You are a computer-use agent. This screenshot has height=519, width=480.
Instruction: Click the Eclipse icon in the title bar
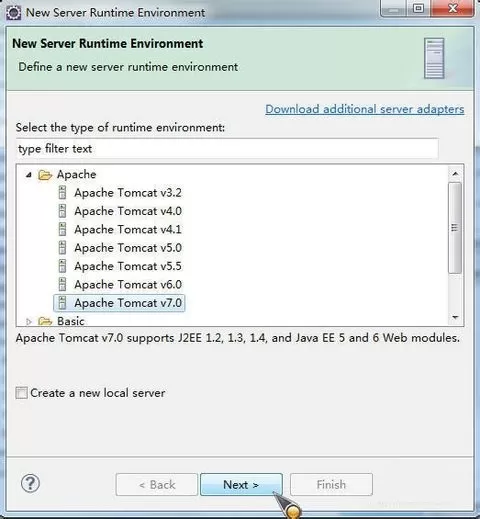(14, 13)
